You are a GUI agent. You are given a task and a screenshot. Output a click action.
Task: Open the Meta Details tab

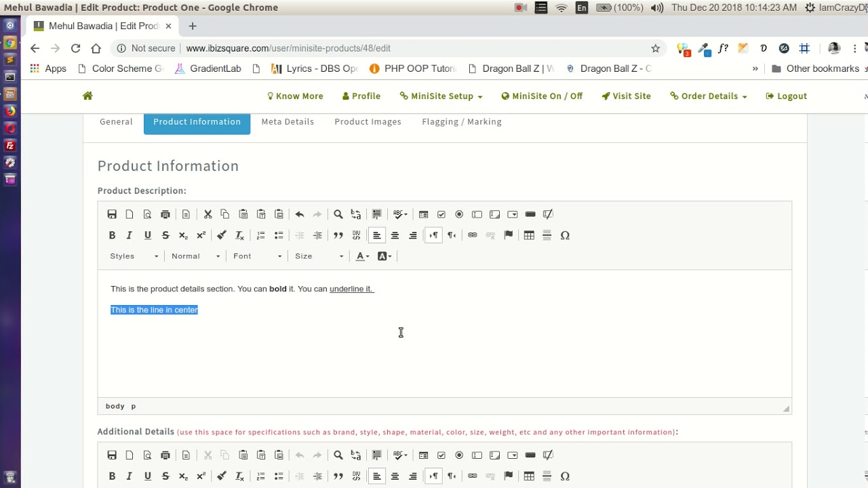pos(288,122)
